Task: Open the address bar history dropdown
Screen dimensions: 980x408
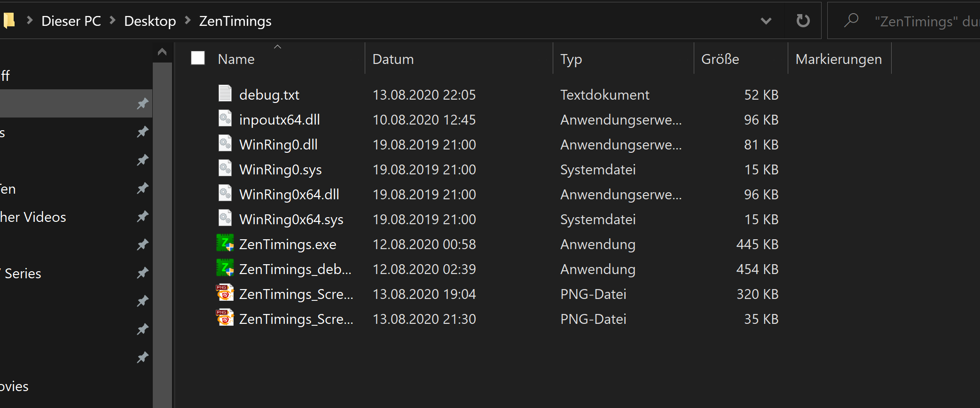Action: [766, 21]
